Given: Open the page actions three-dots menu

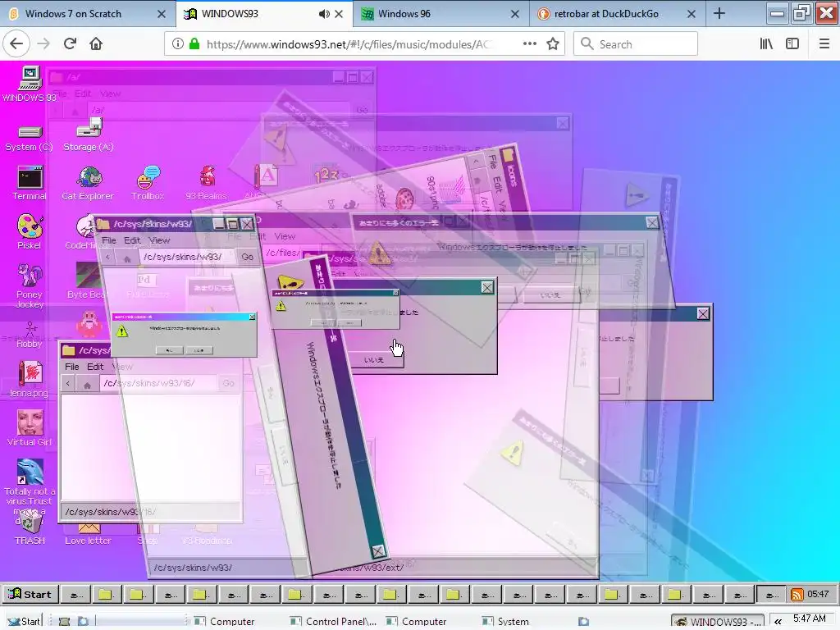Looking at the screenshot, I should coord(530,44).
